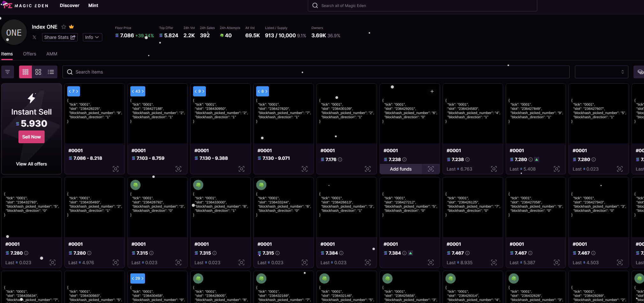Open quick view on 7.130 - 9.071 card

[x=305, y=169]
